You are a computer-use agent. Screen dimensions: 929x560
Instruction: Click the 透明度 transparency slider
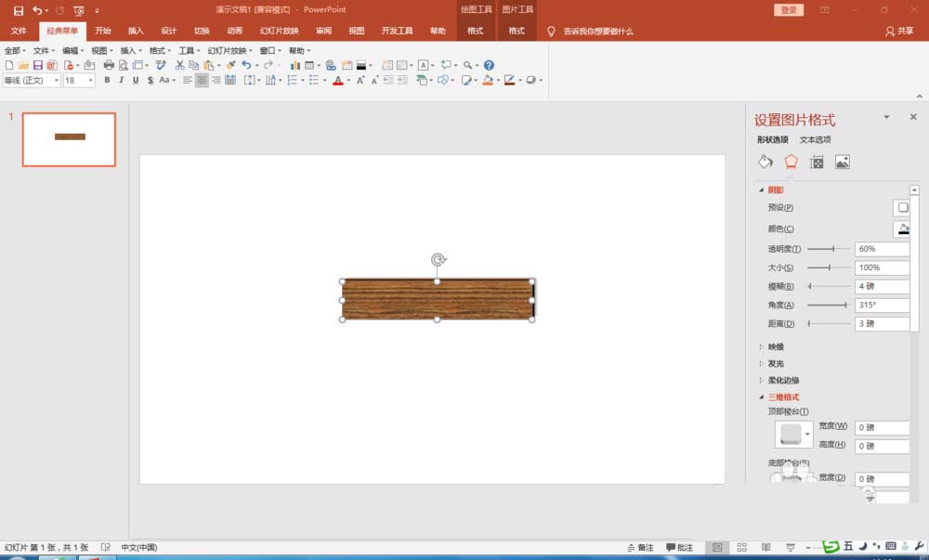coord(829,249)
